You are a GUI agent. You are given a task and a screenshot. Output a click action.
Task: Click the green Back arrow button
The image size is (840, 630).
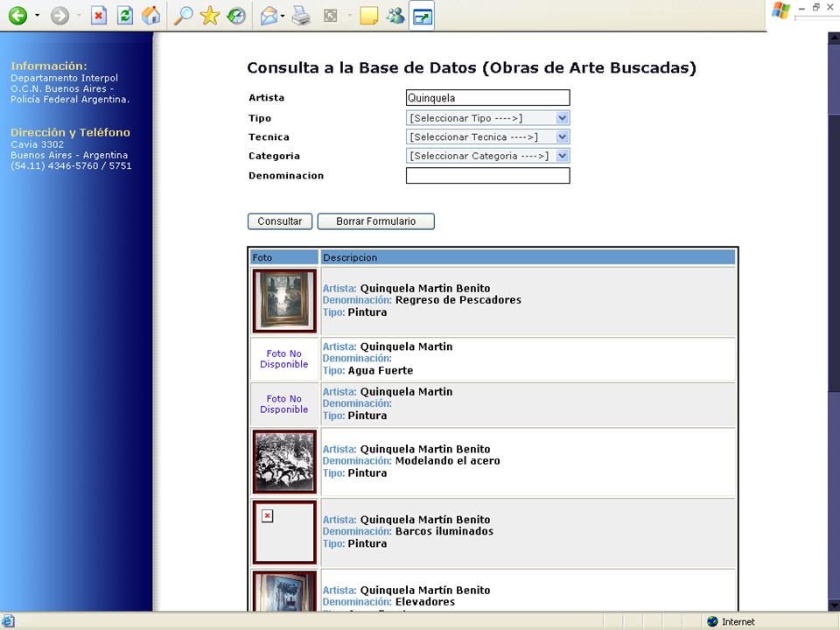(17, 16)
